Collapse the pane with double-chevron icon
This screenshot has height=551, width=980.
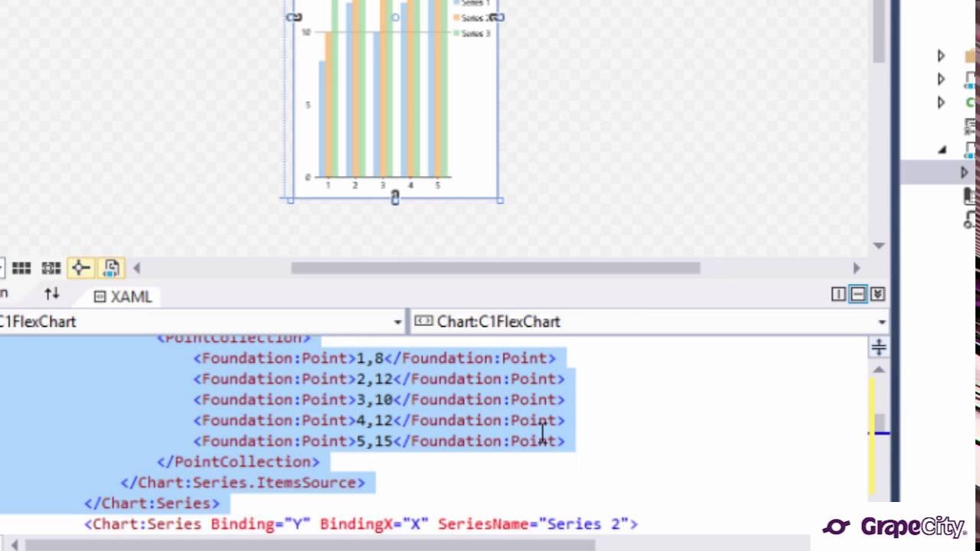point(877,294)
